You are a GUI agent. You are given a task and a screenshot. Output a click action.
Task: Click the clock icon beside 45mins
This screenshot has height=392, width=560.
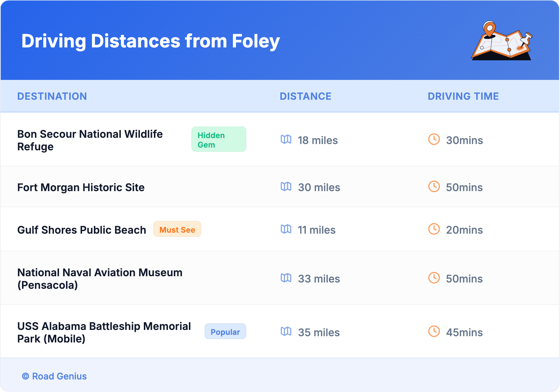pyautogui.click(x=434, y=332)
